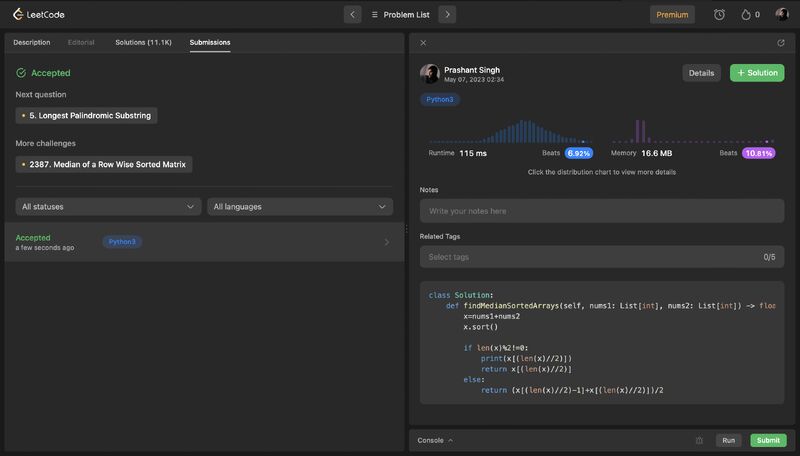Switch to the Editorial tab

coord(81,42)
